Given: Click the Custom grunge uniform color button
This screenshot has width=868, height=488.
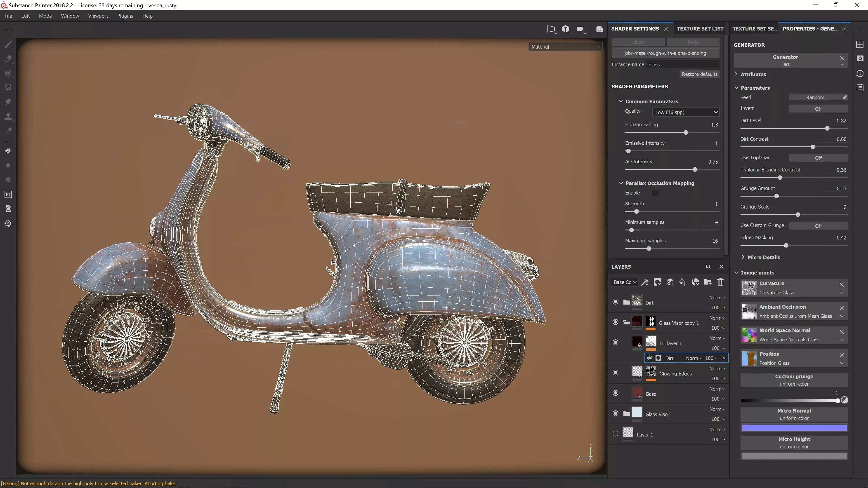Looking at the screenshot, I should coord(794,380).
